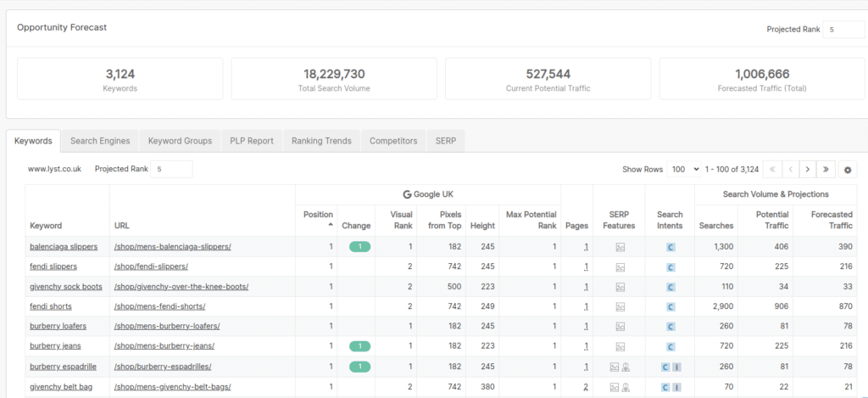
Task: Click the C intent badge for givenchy sock boots
Action: click(x=670, y=287)
